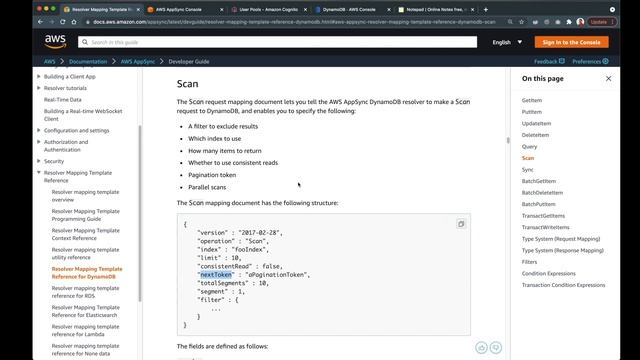This screenshot has height=360, width=640.
Task: Open the browser profile avatar
Action: point(580,22)
